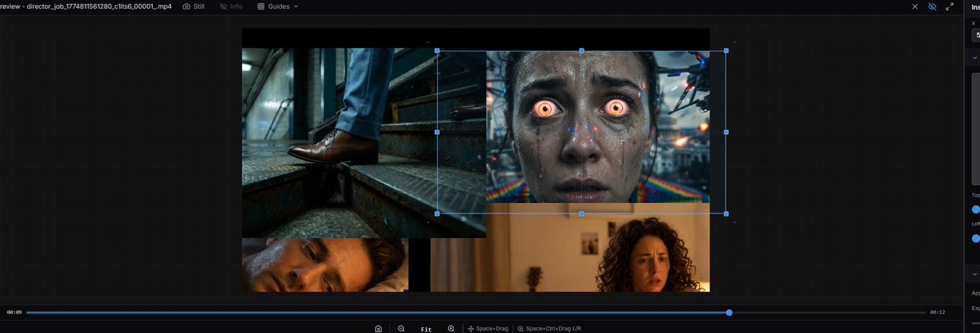The width and height of the screenshot is (980, 333).
Task: Click the Fit zoom button
Action: click(x=426, y=328)
